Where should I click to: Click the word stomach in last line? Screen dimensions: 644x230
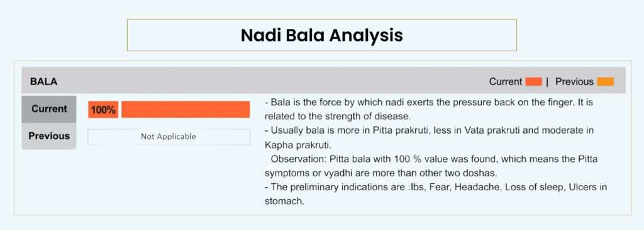284,202
